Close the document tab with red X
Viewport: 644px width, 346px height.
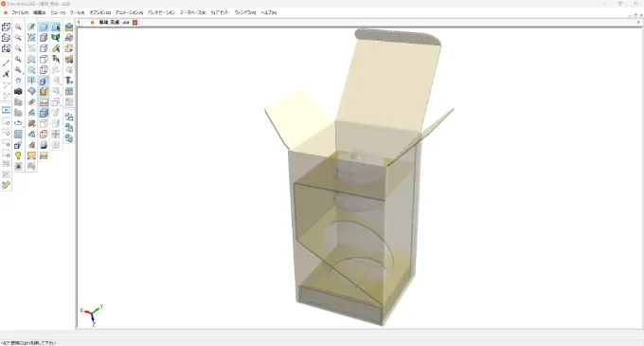pos(134,23)
